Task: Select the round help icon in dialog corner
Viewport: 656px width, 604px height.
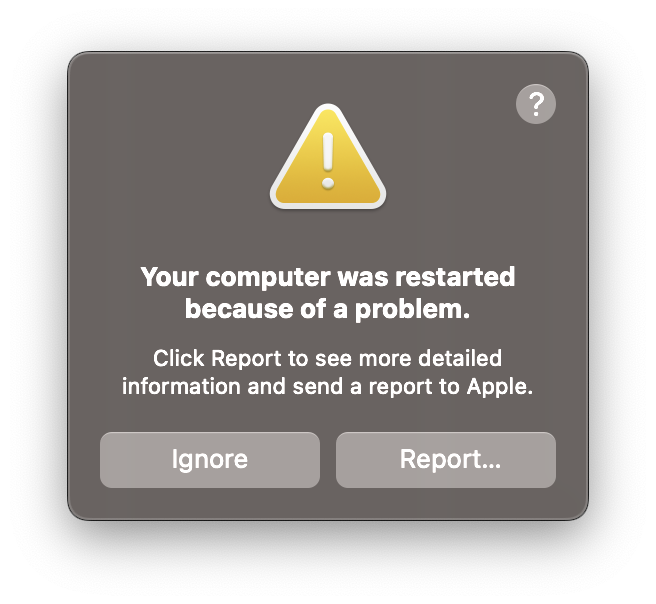Action: click(x=536, y=104)
